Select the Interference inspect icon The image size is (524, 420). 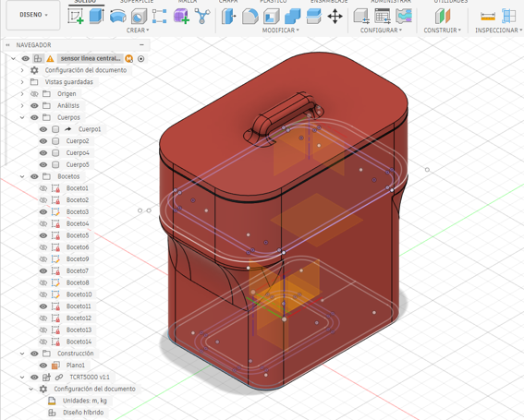click(508, 16)
